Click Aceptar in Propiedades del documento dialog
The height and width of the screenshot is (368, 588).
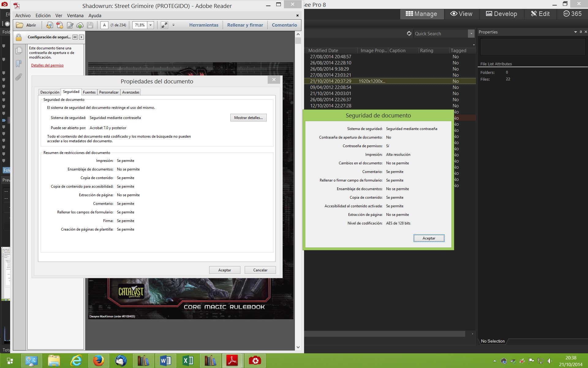[x=224, y=270]
